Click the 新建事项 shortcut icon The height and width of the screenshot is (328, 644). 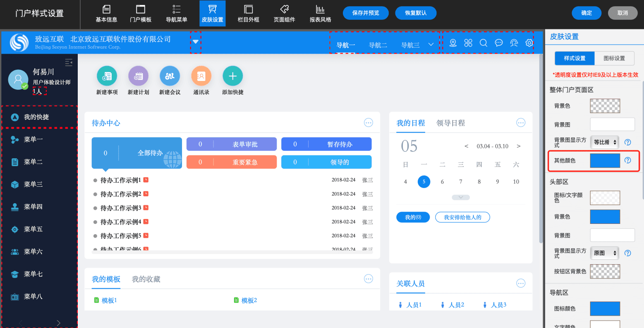pos(107,76)
